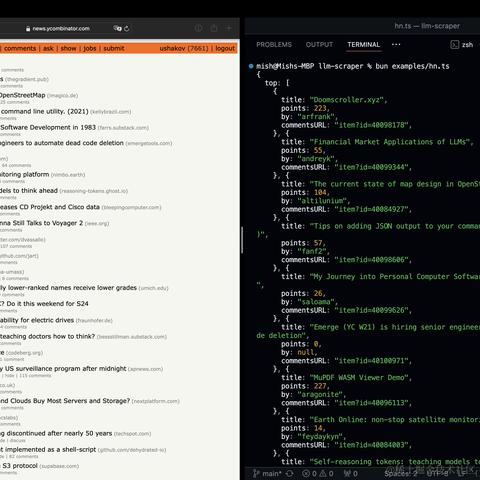Click the forwarded ports indicator in the status bar

[350, 473]
